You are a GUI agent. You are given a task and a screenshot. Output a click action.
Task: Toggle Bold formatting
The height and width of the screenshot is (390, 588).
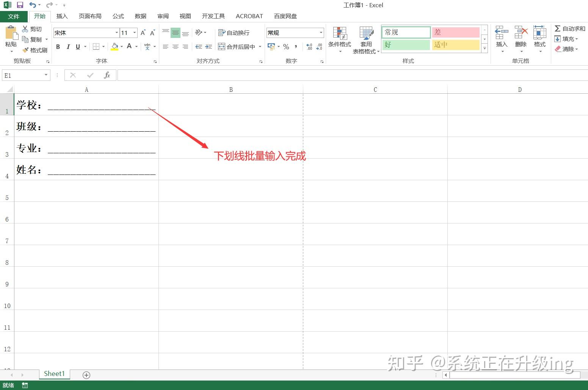(x=58, y=47)
